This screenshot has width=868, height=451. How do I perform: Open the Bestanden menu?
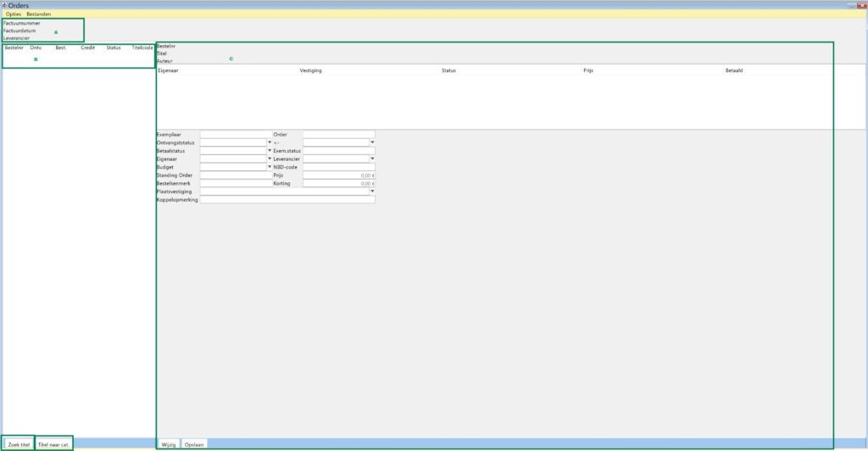[x=38, y=14]
